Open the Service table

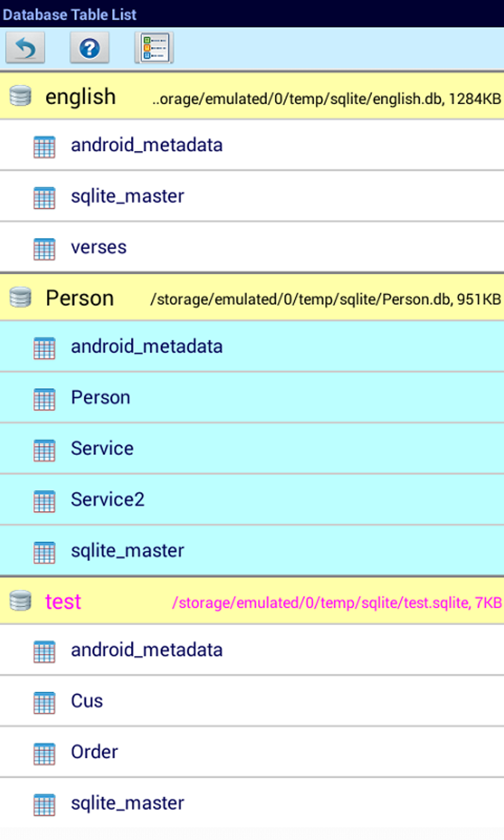tap(102, 449)
